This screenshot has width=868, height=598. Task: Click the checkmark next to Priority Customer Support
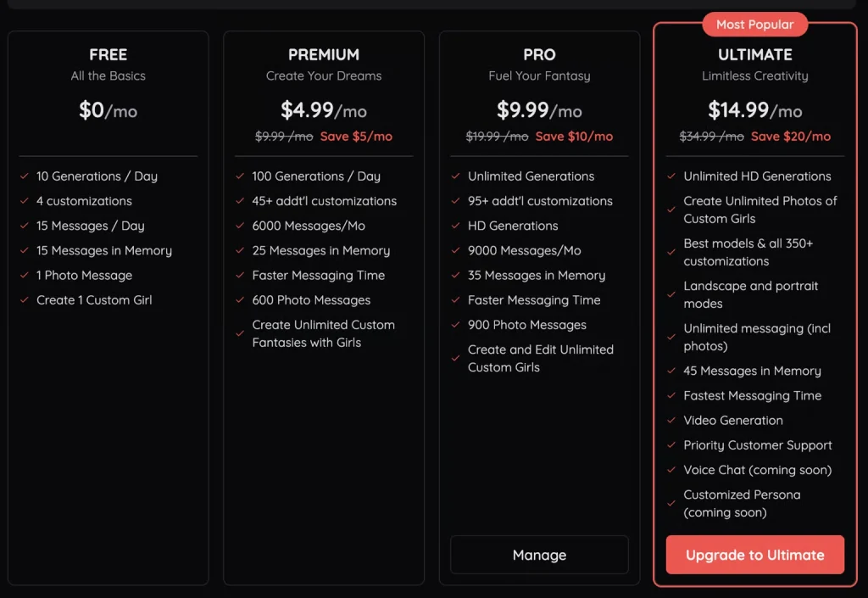[670, 445]
